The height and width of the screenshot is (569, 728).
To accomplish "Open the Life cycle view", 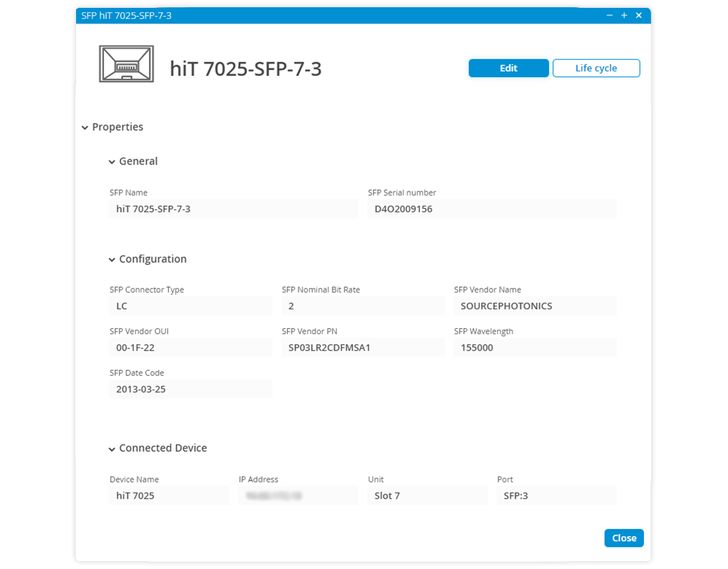I will point(596,68).
